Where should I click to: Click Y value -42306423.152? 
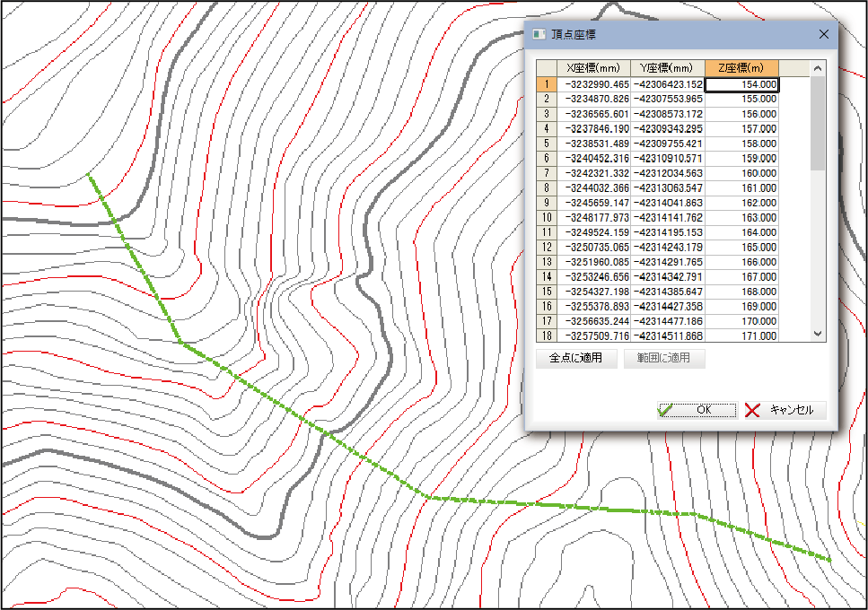[x=668, y=84]
